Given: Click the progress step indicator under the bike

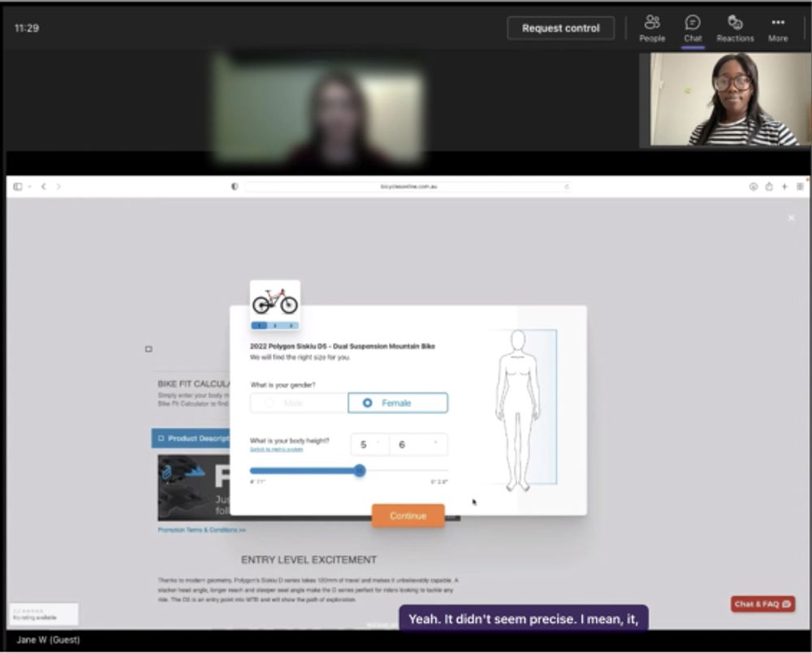Looking at the screenshot, I should click(x=275, y=325).
